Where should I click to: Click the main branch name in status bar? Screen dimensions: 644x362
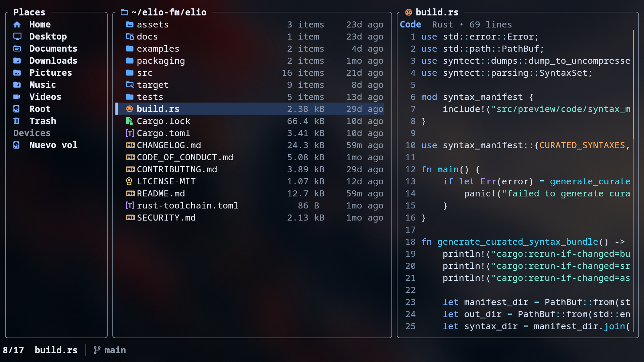point(115,350)
